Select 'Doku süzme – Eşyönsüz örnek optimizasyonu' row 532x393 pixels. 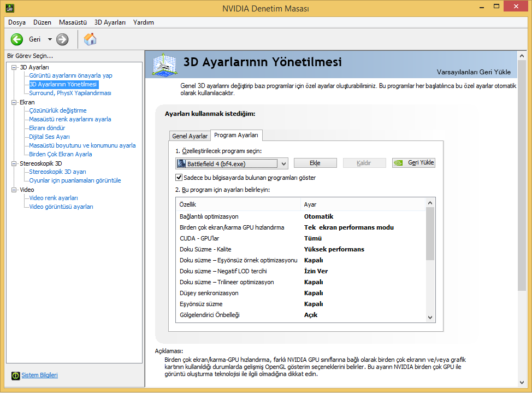click(x=300, y=260)
